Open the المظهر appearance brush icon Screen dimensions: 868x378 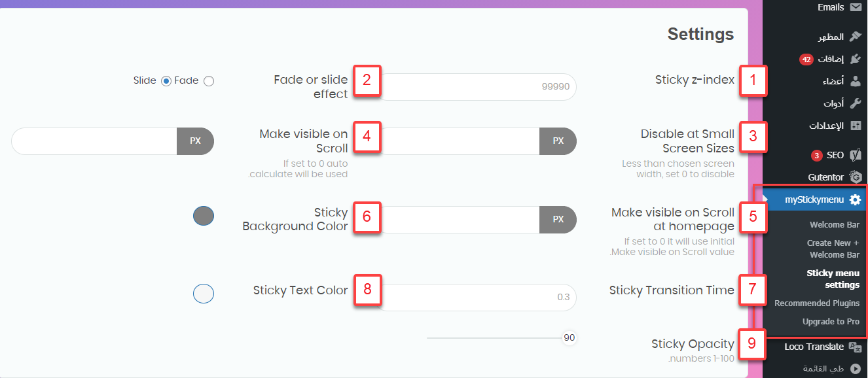[856, 37]
